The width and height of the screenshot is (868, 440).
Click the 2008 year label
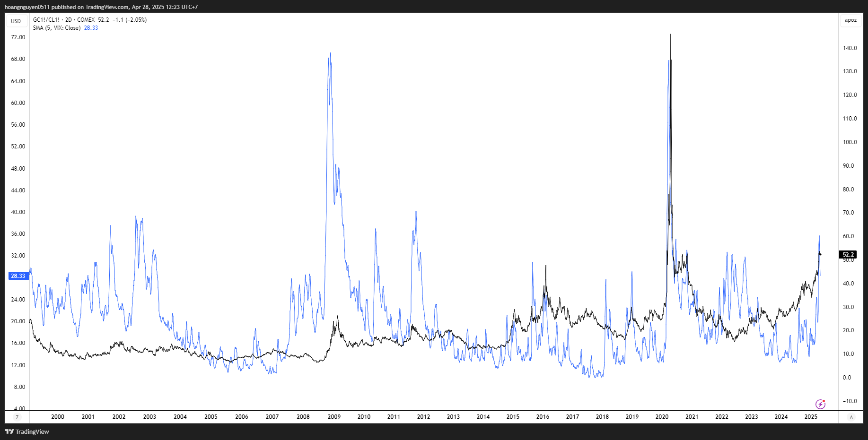[303, 417]
